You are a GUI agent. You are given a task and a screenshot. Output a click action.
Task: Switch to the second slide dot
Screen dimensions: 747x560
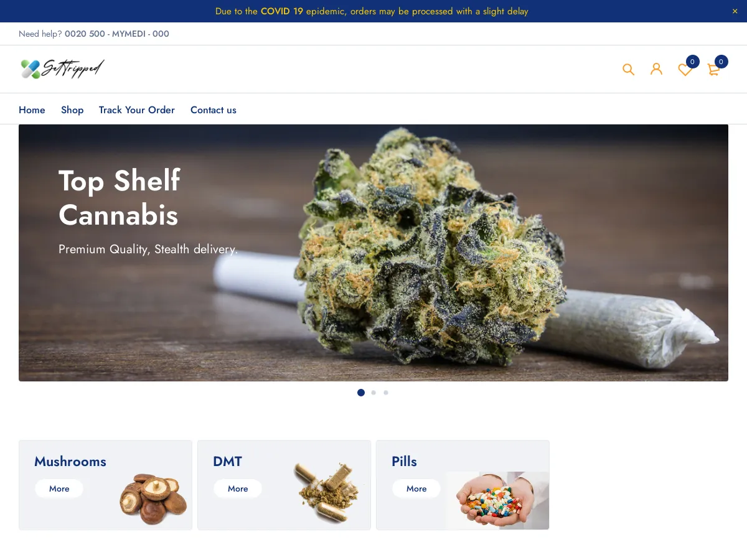374,393
